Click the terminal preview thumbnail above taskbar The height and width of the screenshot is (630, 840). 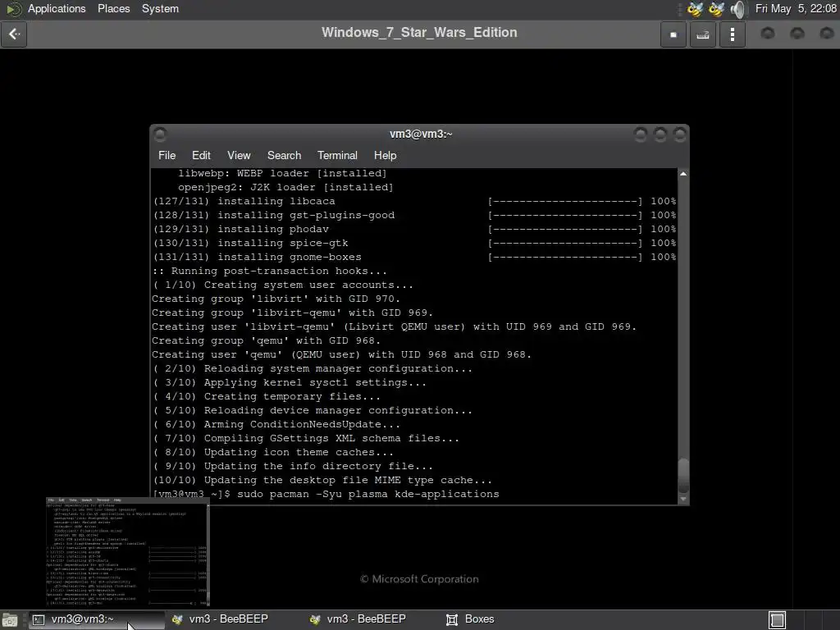pos(127,552)
